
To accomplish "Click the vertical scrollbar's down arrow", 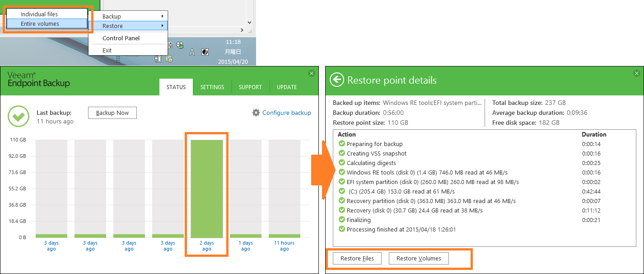I will click(x=250, y=22).
